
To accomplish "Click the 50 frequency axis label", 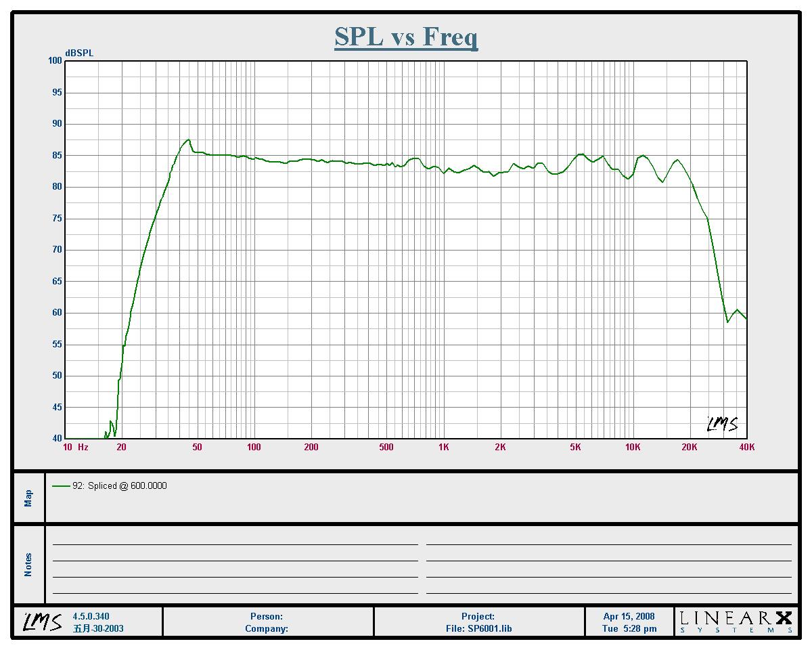I will coord(197,448).
